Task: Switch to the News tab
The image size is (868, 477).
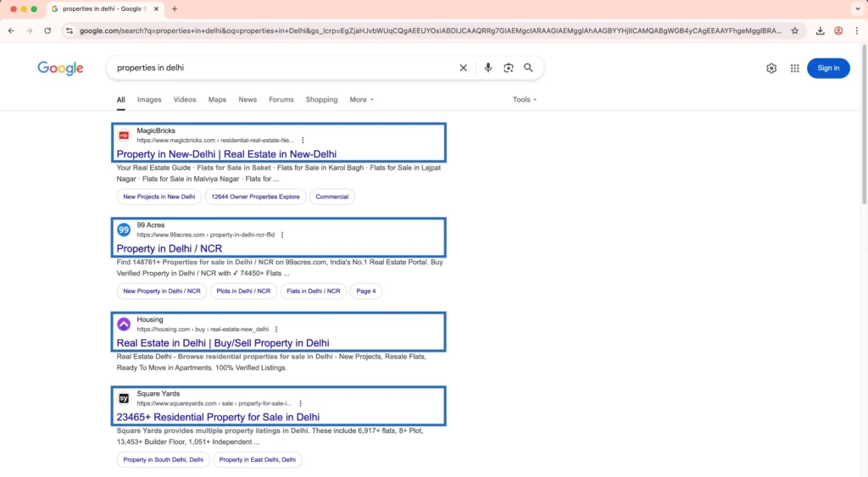Action: point(248,100)
